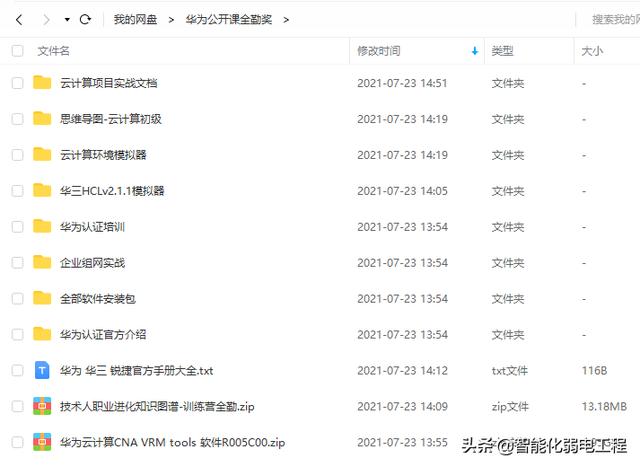Screen dimensions: 640x467
Task: Click folder icon of 华为认证培训
Action: [x=42, y=226]
